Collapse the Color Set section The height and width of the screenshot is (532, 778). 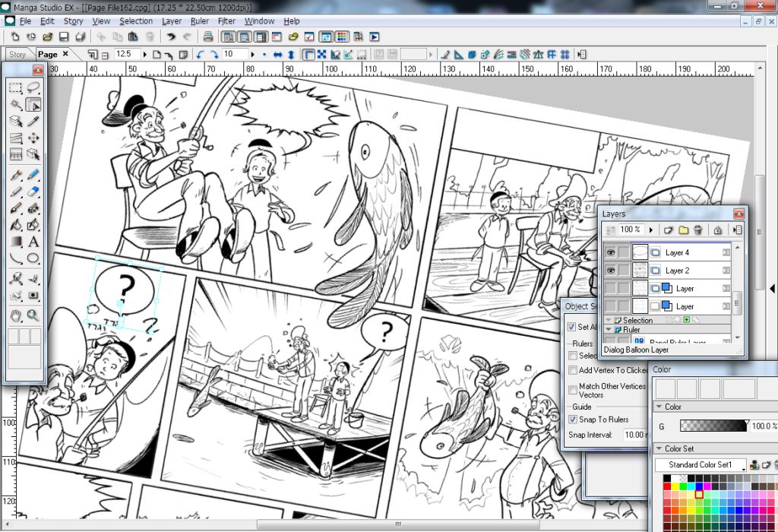click(x=659, y=448)
